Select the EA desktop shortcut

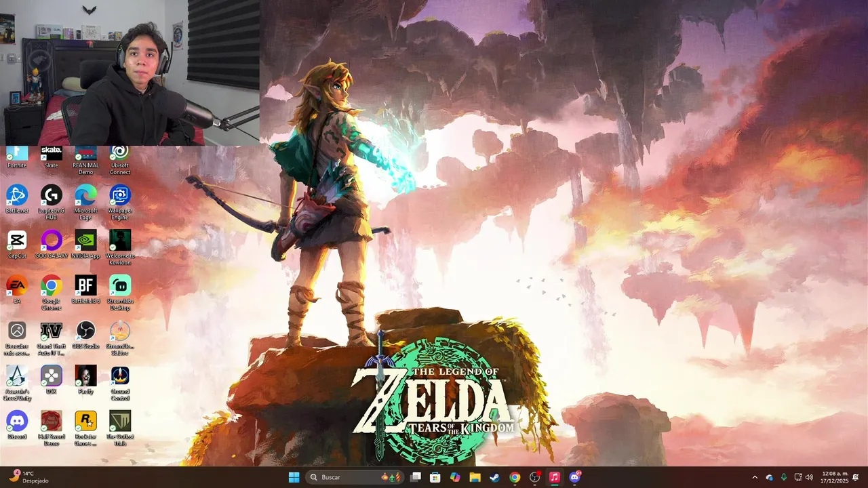(17, 289)
